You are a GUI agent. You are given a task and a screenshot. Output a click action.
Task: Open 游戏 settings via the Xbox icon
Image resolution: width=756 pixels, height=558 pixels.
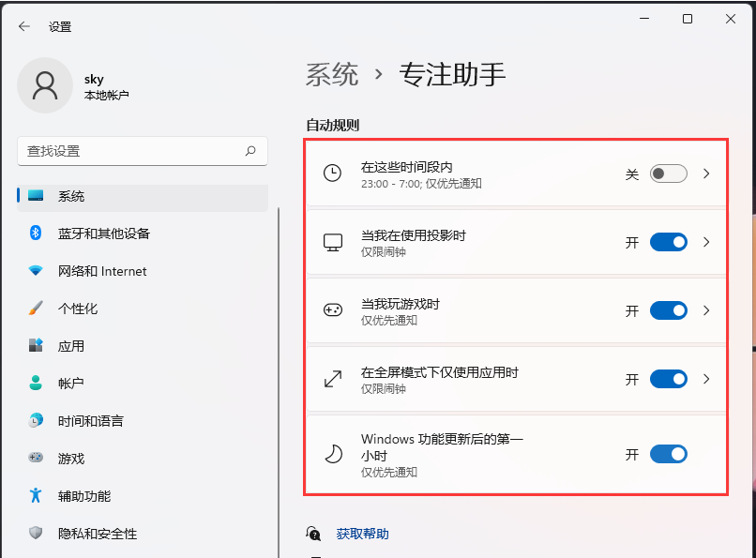click(35, 459)
